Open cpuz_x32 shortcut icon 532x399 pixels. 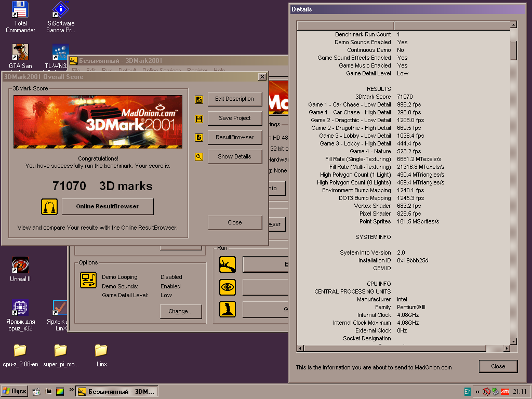tap(20, 315)
